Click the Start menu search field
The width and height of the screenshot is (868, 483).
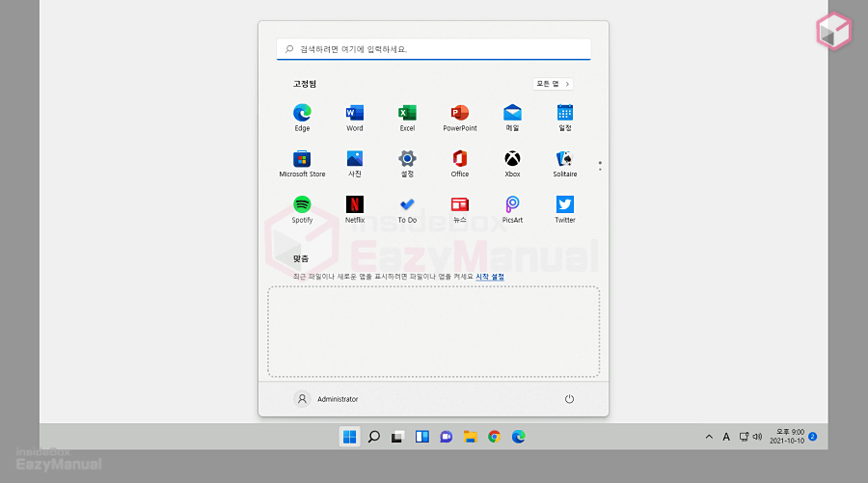433,49
